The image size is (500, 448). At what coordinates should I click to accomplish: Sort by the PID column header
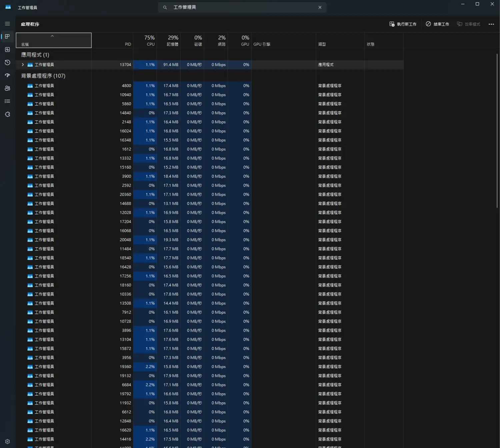click(x=112, y=40)
